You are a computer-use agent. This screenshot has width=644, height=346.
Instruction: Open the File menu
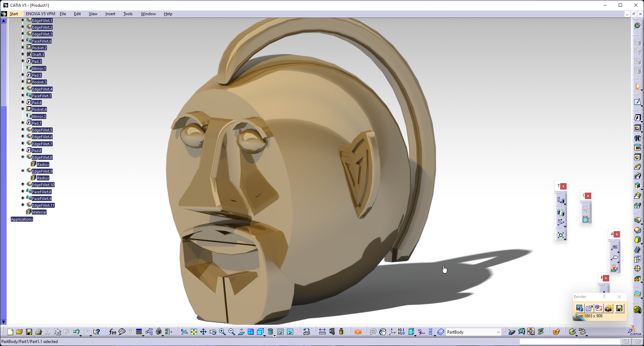pyautogui.click(x=63, y=14)
